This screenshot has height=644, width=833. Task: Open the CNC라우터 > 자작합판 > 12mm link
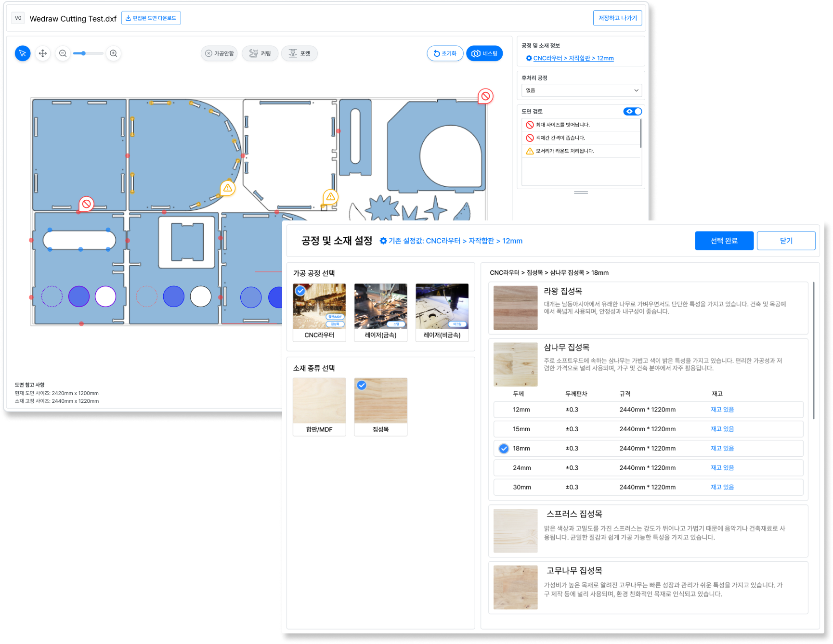[x=573, y=58]
